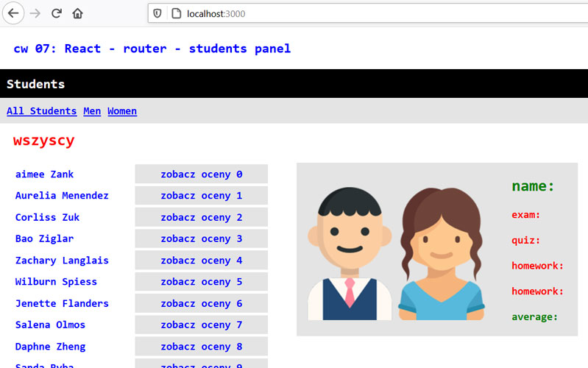Open zobacz oceny 7 grades

[x=201, y=325]
